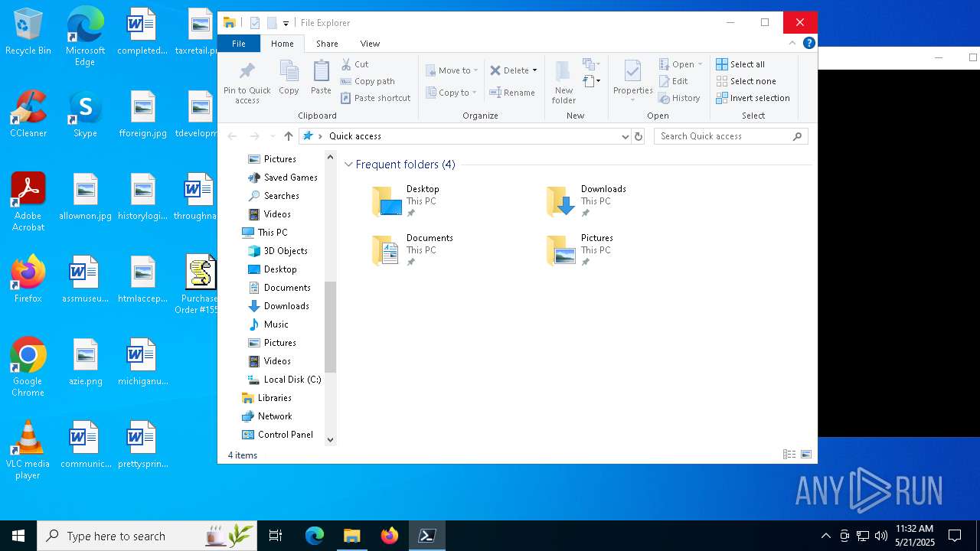Open Task View on taskbar
Image resolution: width=980 pixels, height=551 pixels.
276,536
